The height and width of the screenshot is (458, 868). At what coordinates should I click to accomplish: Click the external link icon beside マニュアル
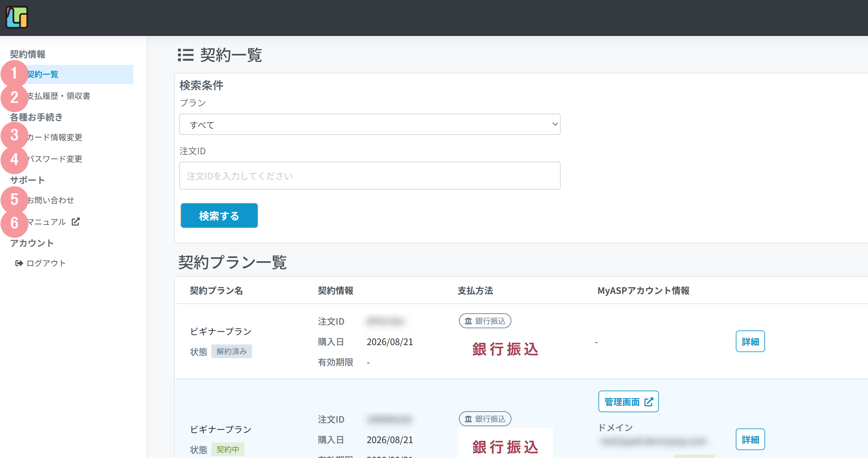(x=75, y=222)
